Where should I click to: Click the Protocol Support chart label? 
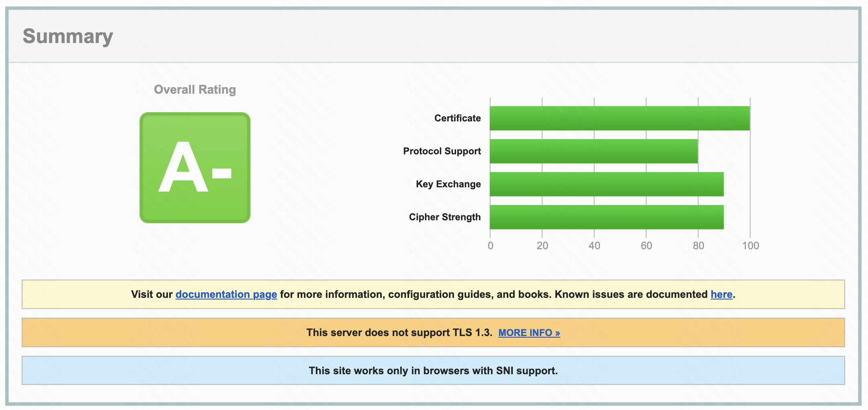pyautogui.click(x=442, y=151)
